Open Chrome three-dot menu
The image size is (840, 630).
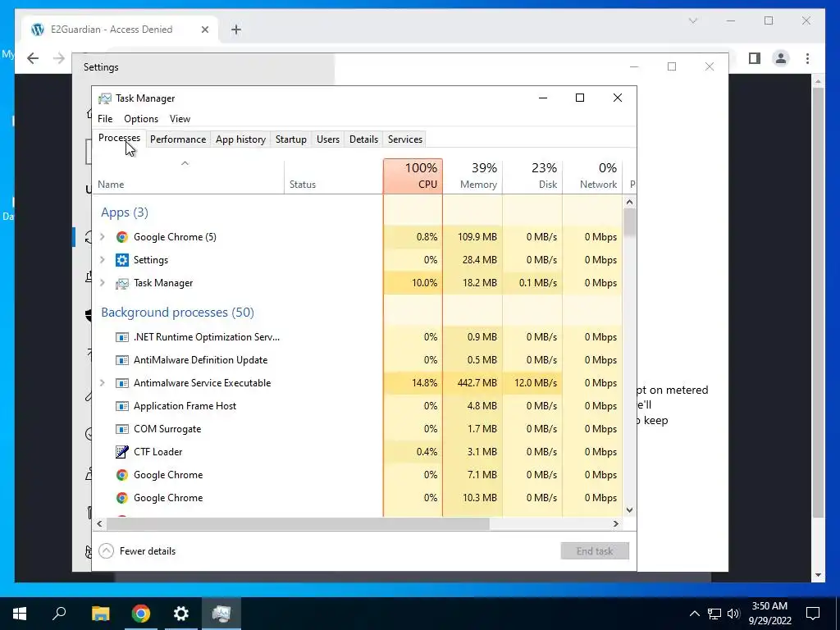pos(807,58)
